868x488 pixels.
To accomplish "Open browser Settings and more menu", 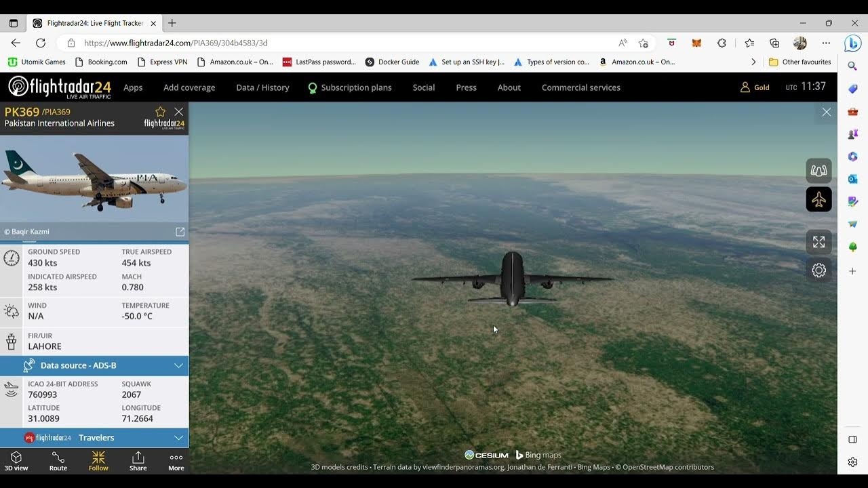I will 826,43.
